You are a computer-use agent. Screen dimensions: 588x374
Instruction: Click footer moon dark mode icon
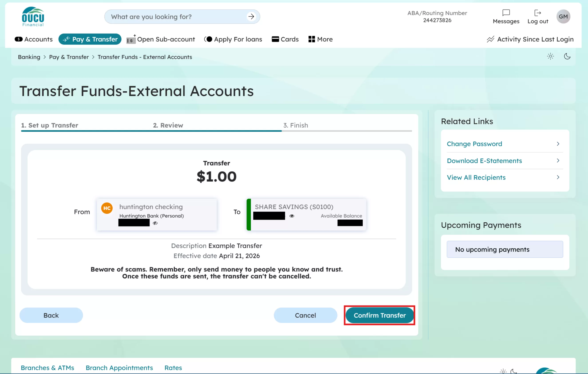click(x=514, y=371)
